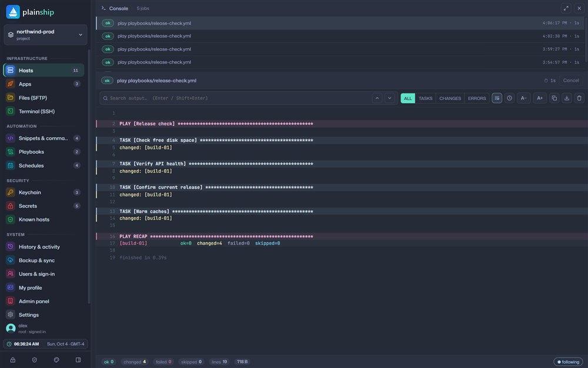Click the shield check icon in footer

35,360
